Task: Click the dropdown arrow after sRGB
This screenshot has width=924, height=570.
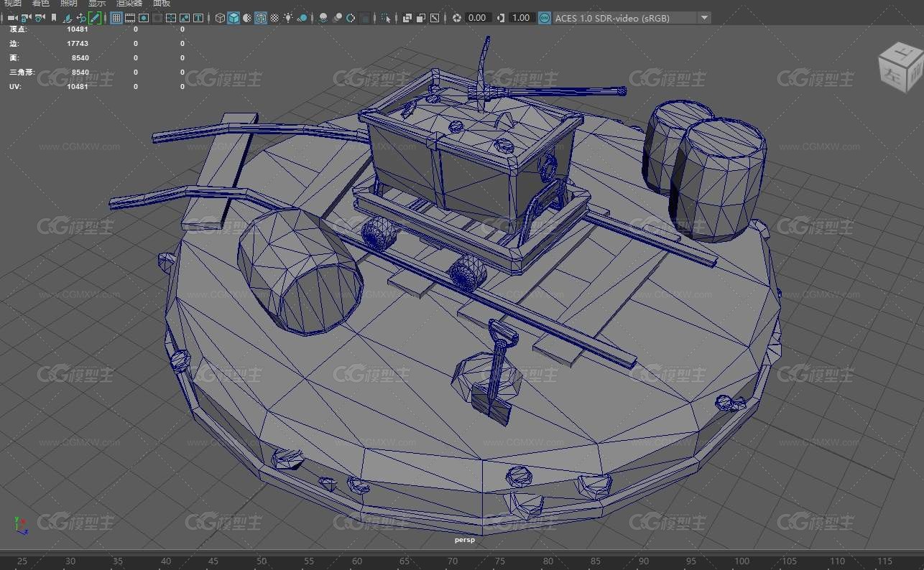Action: [x=705, y=18]
